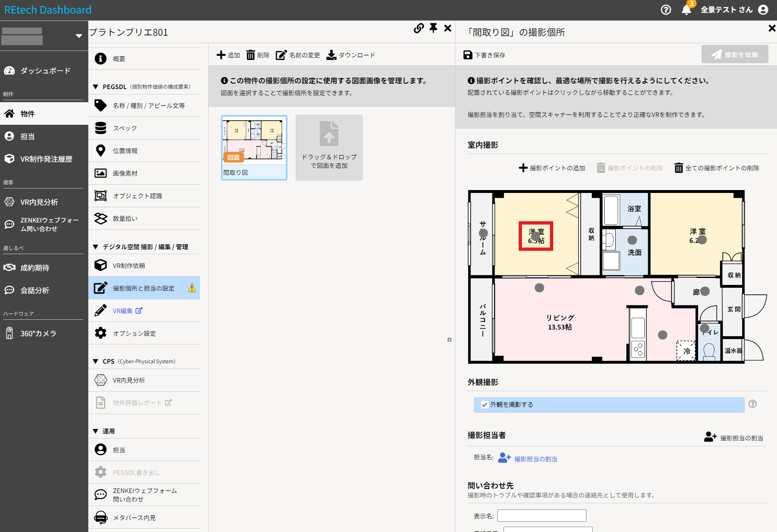Viewport: 777px width, 532px height.
Task: Click the download icon in the toolbar
Action: pyautogui.click(x=331, y=55)
